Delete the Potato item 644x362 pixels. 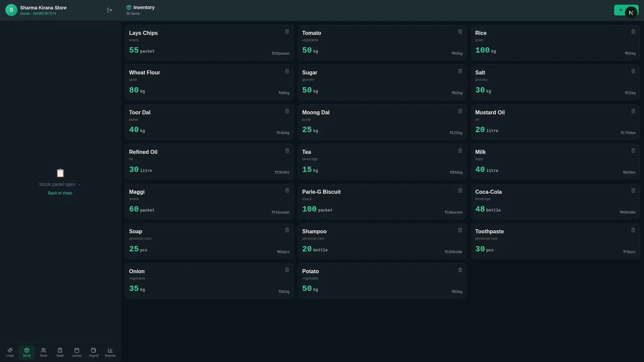460,270
